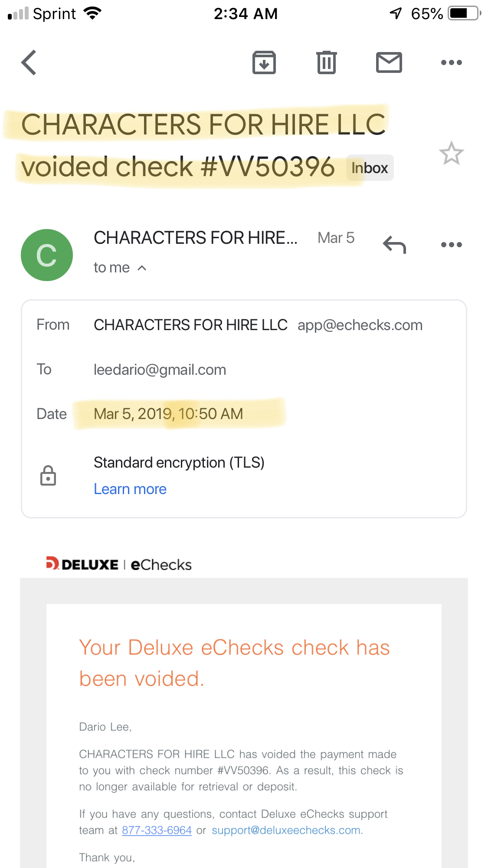488x868 pixels.
Task: Tap the battery indicator in status bar
Action: pyautogui.click(x=465, y=13)
